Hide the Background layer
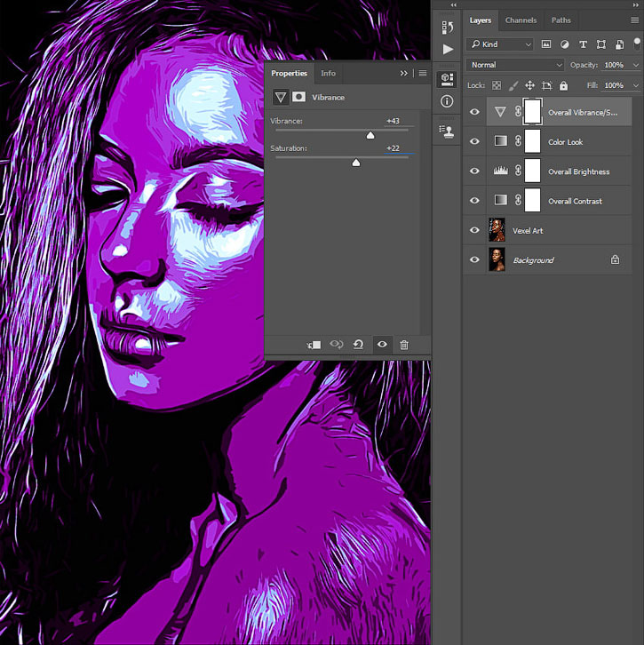The width and height of the screenshot is (644, 645). pyautogui.click(x=474, y=259)
